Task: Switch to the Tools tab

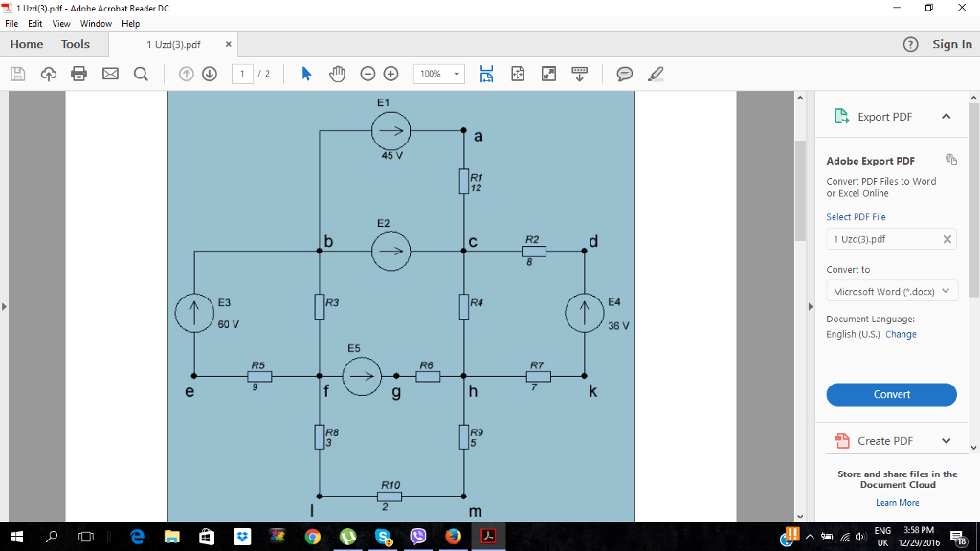Action: pos(75,44)
